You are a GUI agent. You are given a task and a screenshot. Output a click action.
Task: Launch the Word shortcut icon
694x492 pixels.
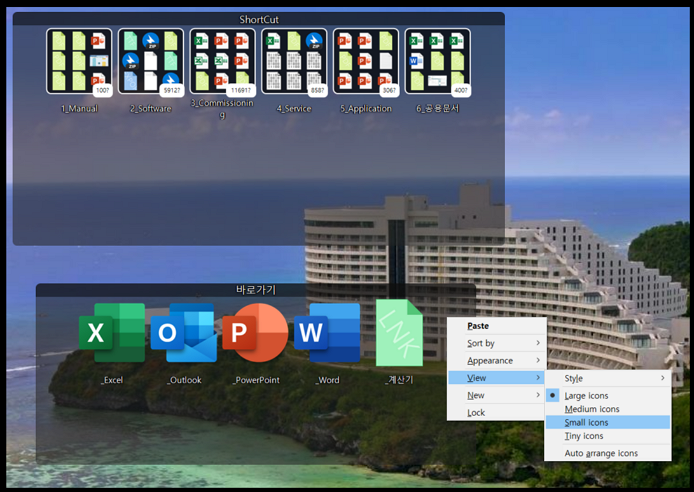click(327, 333)
